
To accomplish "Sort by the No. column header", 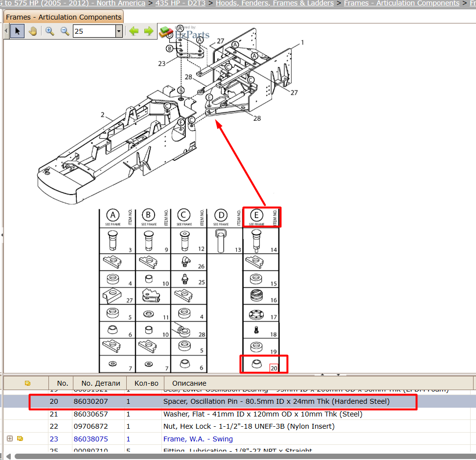I will point(62,383).
